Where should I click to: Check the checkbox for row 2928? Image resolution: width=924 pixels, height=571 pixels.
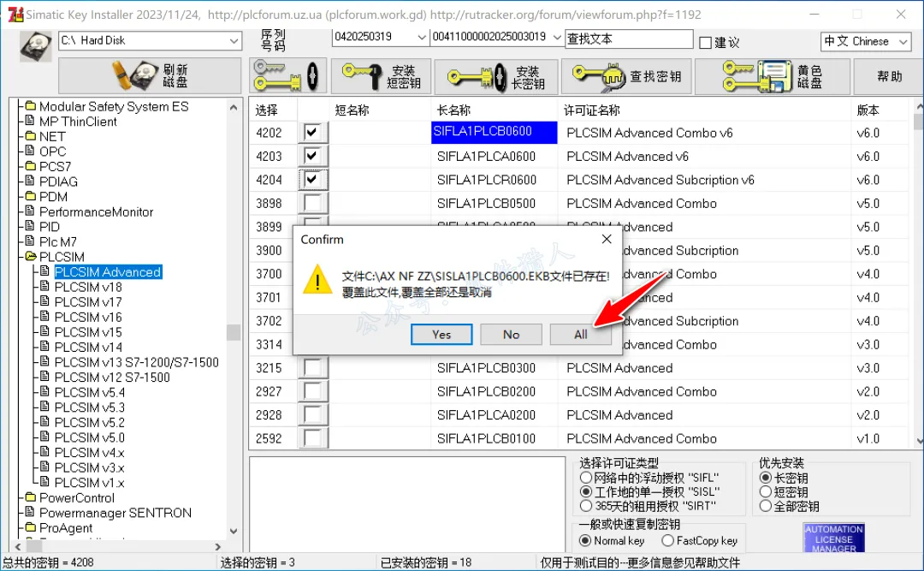[x=312, y=414]
